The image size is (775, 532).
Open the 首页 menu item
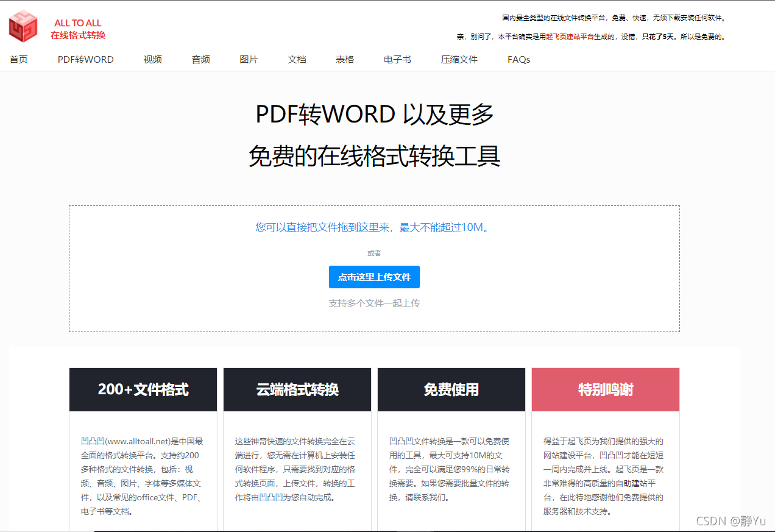click(x=18, y=60)
